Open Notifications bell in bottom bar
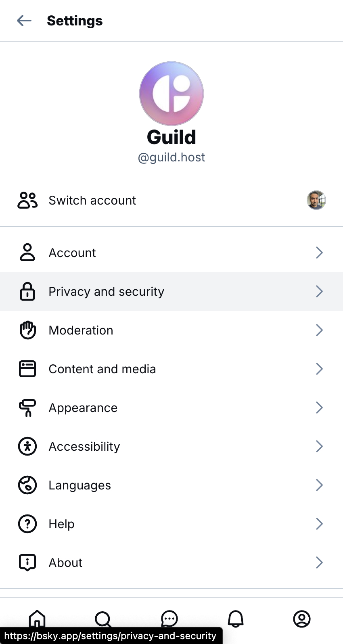The image size is (343, 644). [x=236, y=619]
